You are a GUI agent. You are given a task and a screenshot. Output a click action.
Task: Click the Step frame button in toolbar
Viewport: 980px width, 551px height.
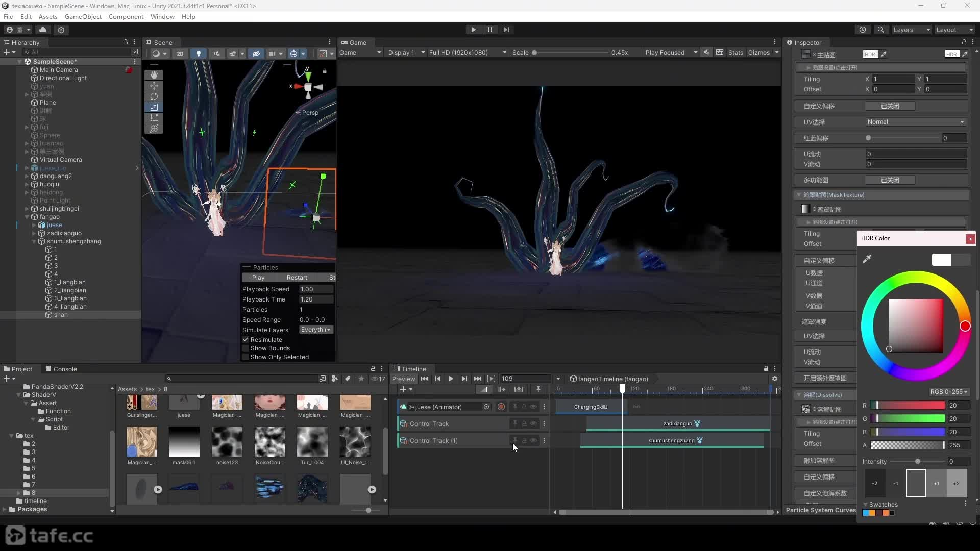(506, 30)
